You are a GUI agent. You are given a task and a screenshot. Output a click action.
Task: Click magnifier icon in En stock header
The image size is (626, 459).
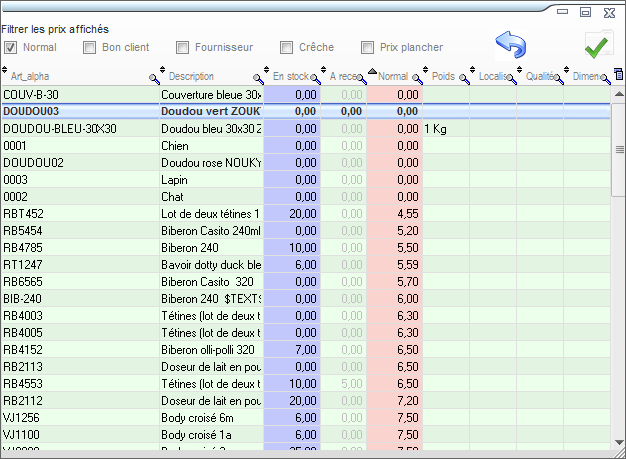click(x=315, y=77)
